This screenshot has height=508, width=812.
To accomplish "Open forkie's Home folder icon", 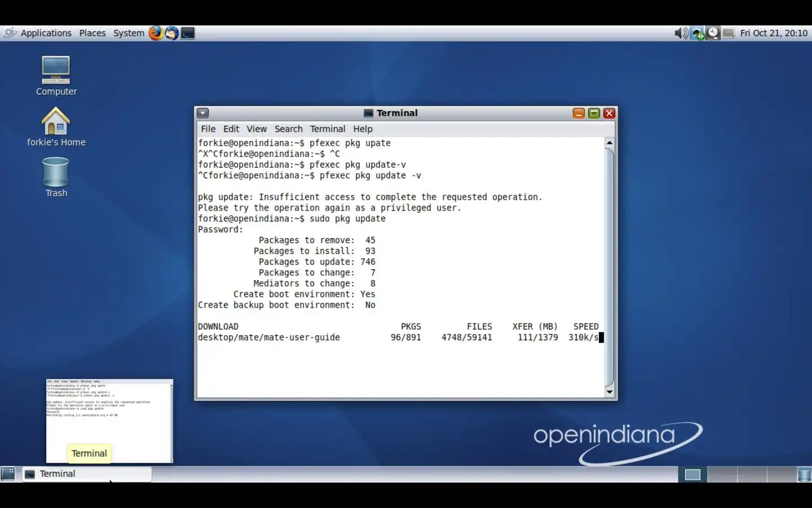I will click(x=56, y=127).
